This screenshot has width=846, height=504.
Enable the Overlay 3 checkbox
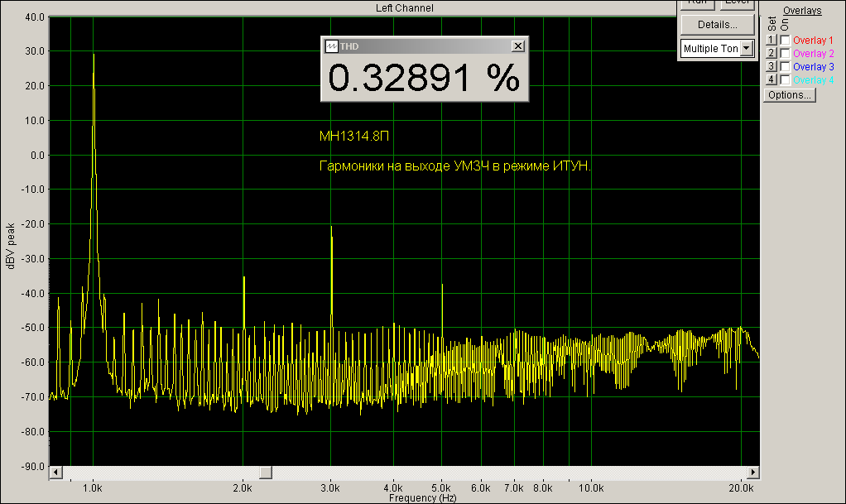[785, 66]
